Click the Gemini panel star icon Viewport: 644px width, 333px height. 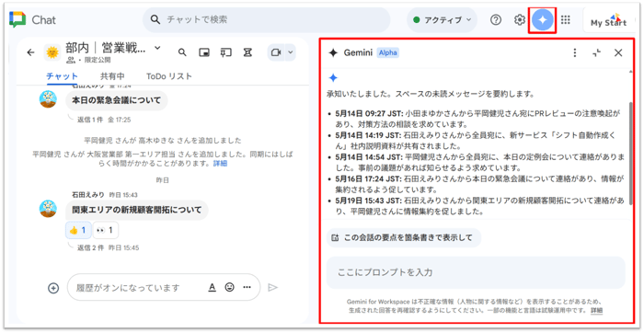333,53
